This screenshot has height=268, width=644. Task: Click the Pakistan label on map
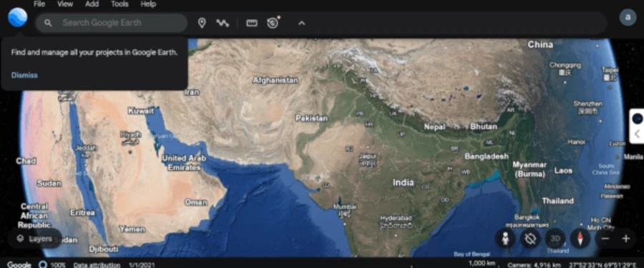coord(312,118)
